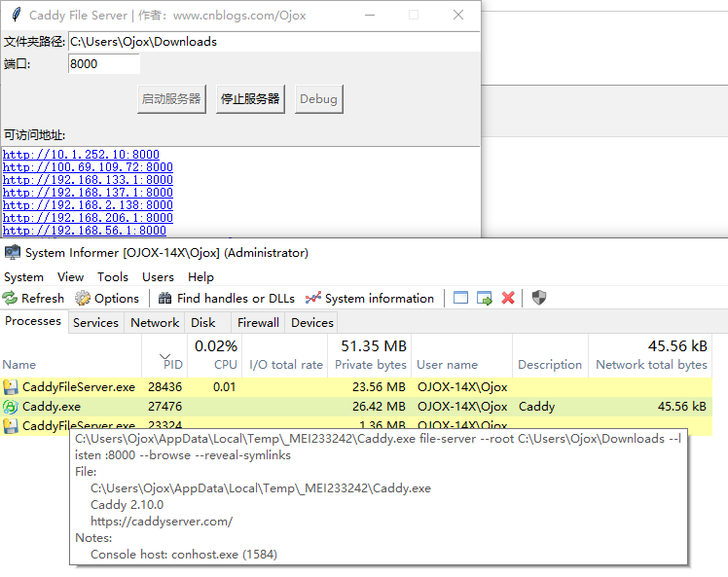Close the Caddy File Server window
The image size is (728, 577).
pos(458,15)
